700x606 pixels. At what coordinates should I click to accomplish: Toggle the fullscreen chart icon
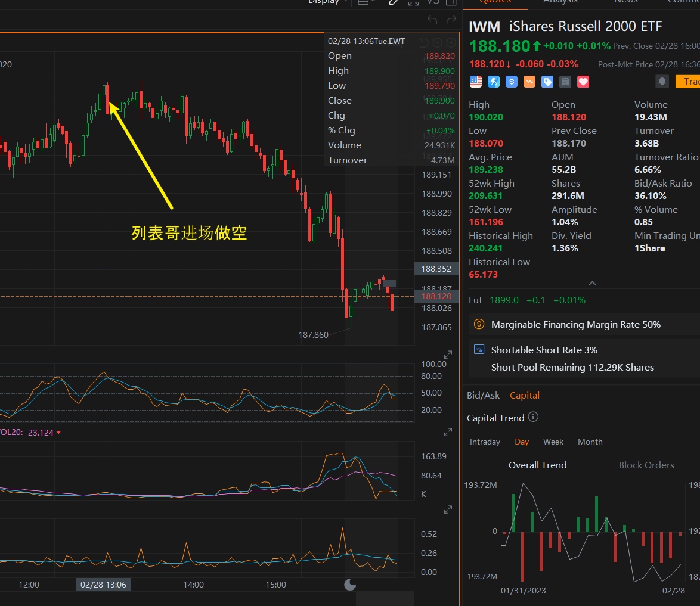pyautogui.click(x=413, y=2)
